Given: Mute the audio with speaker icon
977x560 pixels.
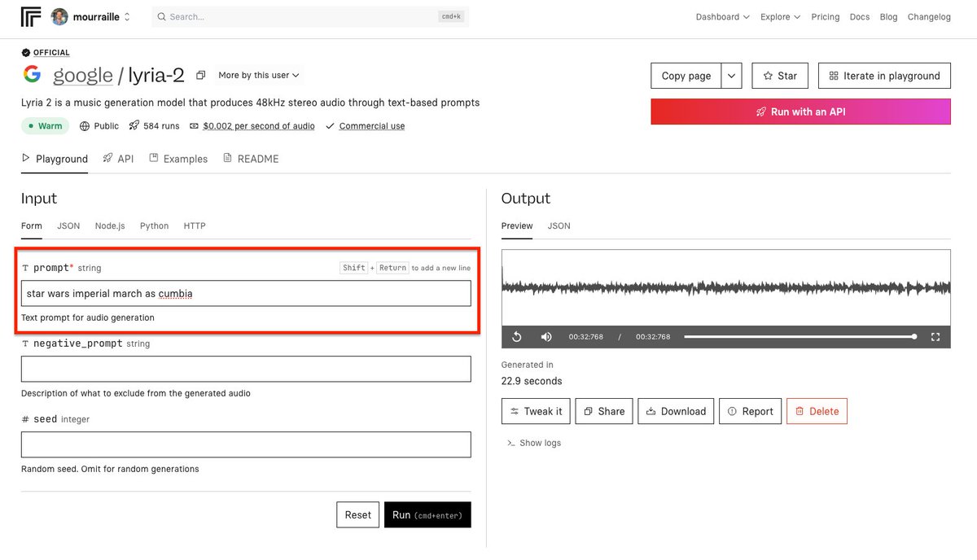Looking at the screenshot, I should tap(546, 337).
